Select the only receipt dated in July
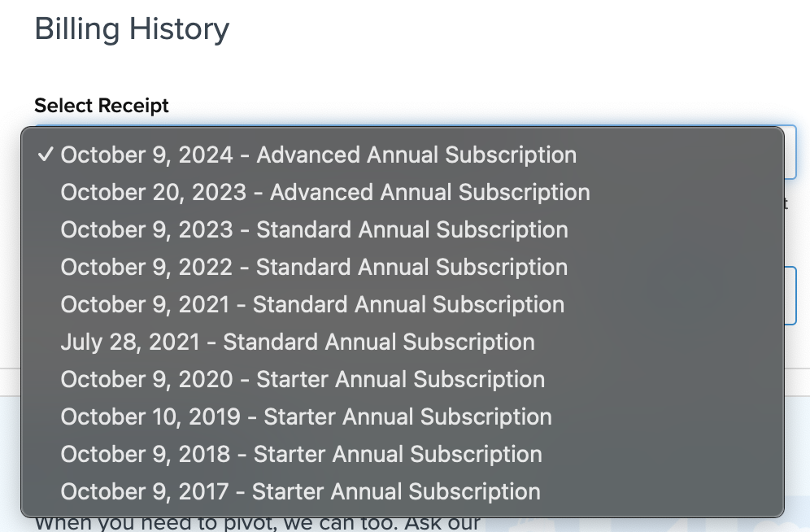This screenshot has width=810, height=532. (x=298, y=342)
